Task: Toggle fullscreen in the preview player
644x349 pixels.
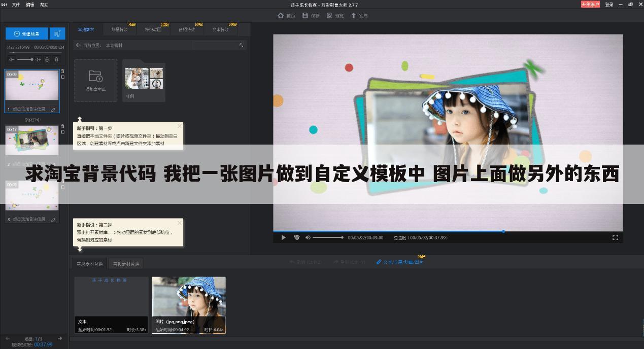Action: coord(615,237)
